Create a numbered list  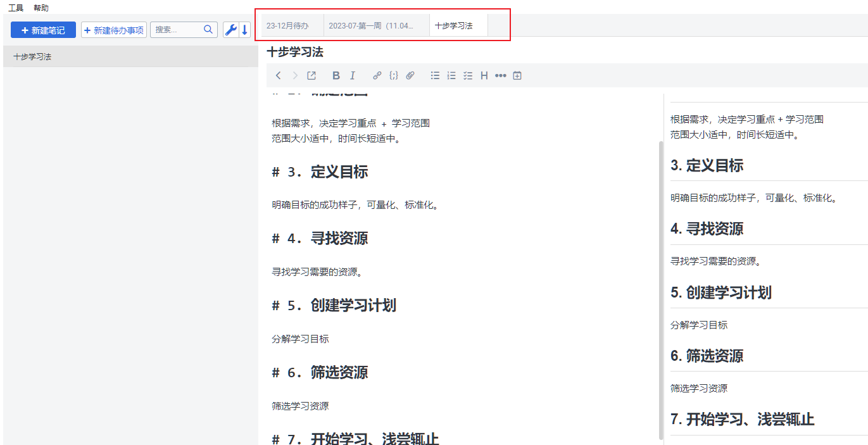pyautogui.click(x=451, y=75)
